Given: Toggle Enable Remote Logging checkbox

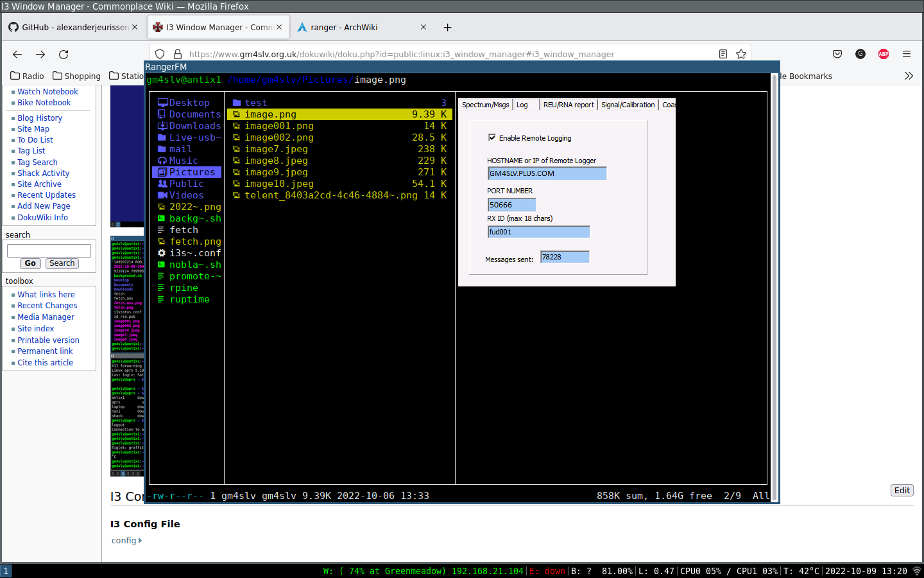Looking at the screenshot, I should click(x=492, y=137).
